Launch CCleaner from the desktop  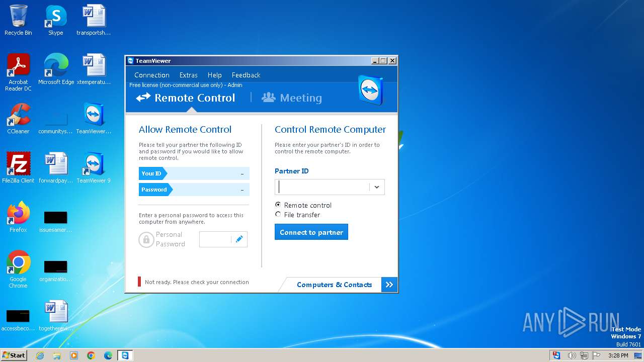pyautogui.click(x=18, y=119)
